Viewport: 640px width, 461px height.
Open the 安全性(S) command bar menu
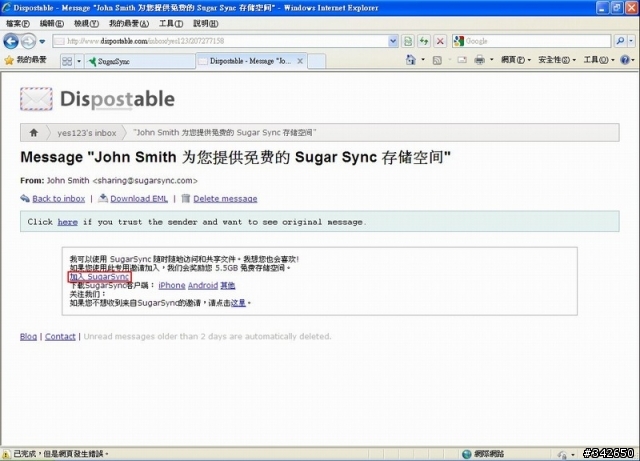[x=557, y=60]
